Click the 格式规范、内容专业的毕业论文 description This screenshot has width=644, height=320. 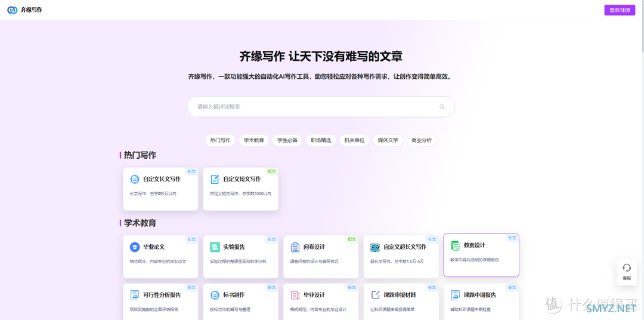pos(158,261)
